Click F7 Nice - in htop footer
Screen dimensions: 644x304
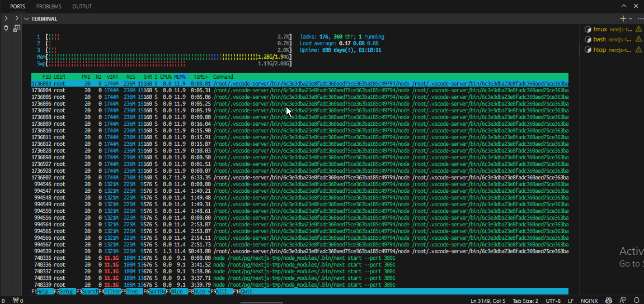click(x=177, y=291)
